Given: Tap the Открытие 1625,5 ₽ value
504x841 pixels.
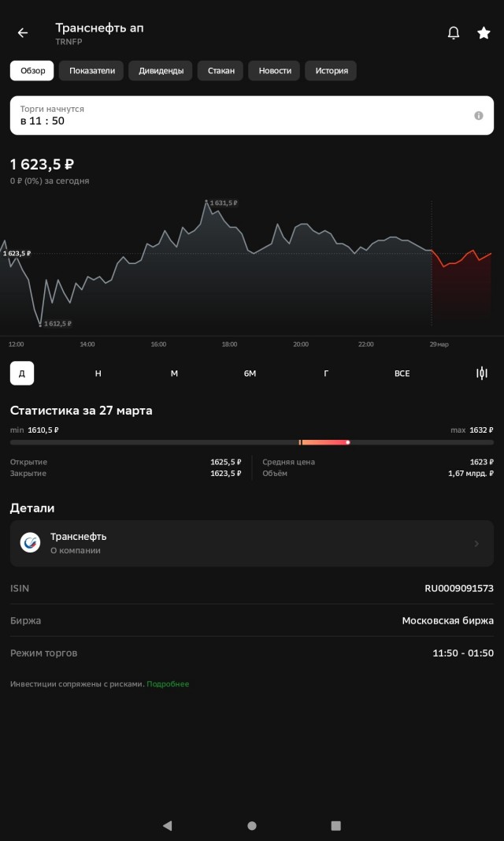Looking at the screenshot, I should (225, 462).
